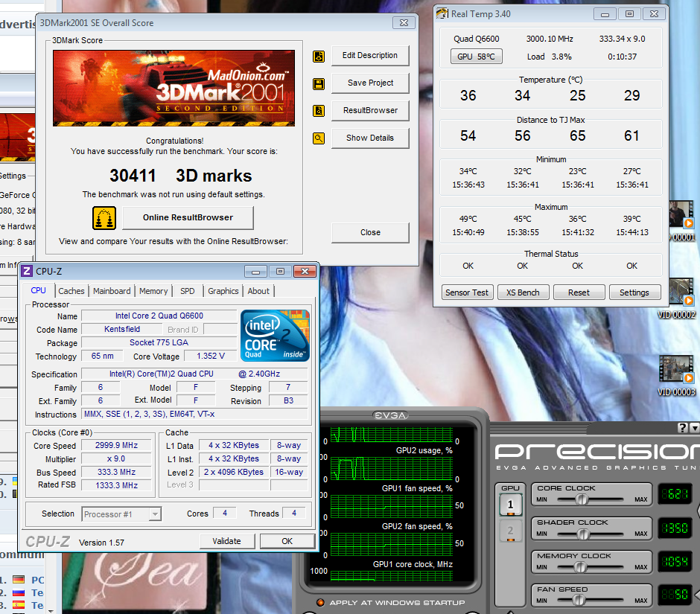Click the "3000.10 MHz" reading in Real Temp
The image size is (700, 614).
tap(550, 39)
